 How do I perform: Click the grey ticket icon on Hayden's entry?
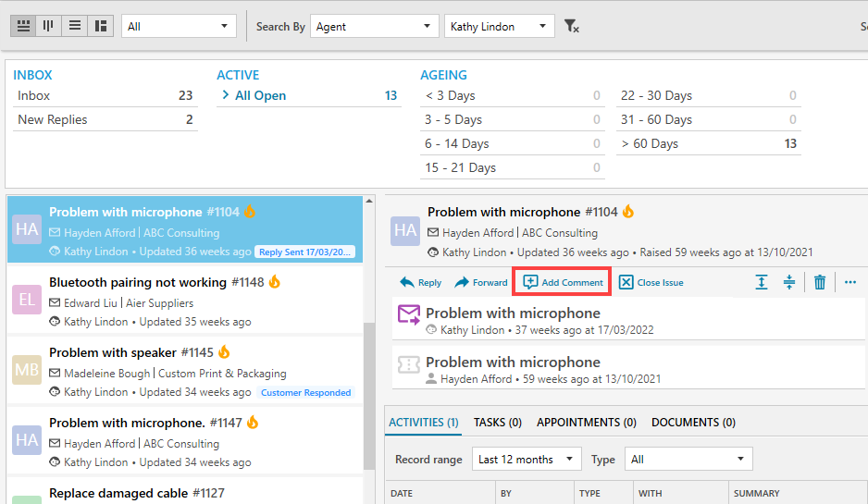tap(409, 364)
